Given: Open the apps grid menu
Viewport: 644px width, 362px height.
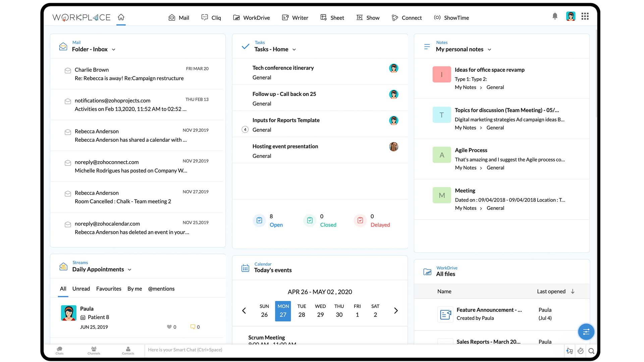Looking at the screenshot, I should [585, 16].
